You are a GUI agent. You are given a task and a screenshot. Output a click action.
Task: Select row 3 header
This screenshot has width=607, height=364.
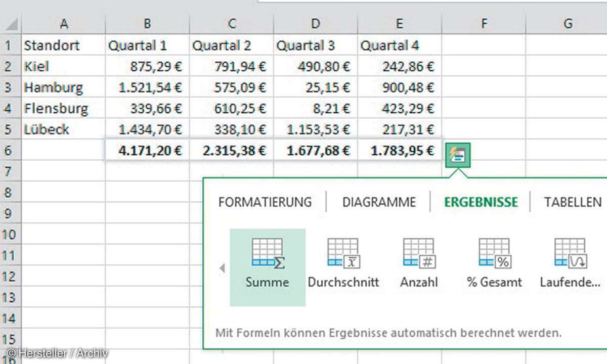click(x=11, y=87)
